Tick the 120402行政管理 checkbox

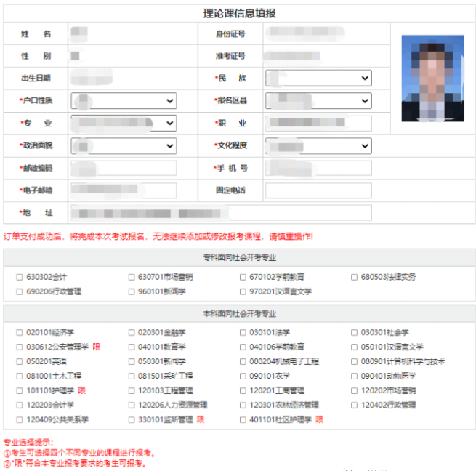[x=354, y=406]
